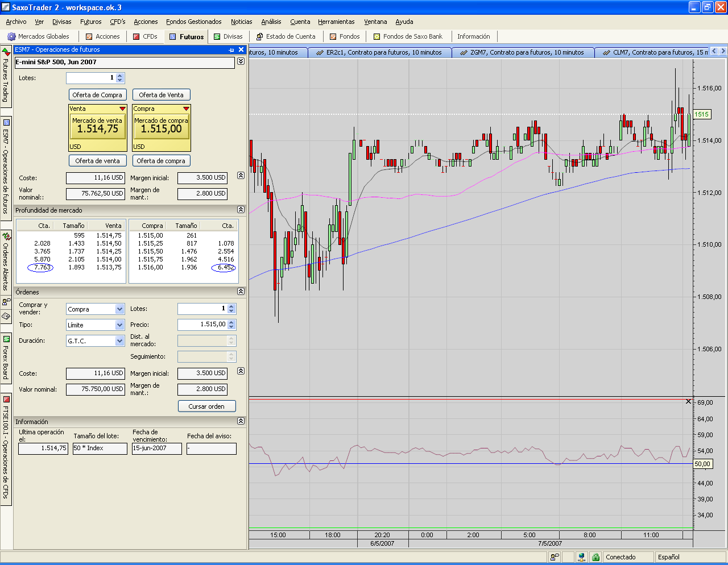Click the Cursar orden button
The width and height of the screenshot is (728, 565).
pos(206,406)
